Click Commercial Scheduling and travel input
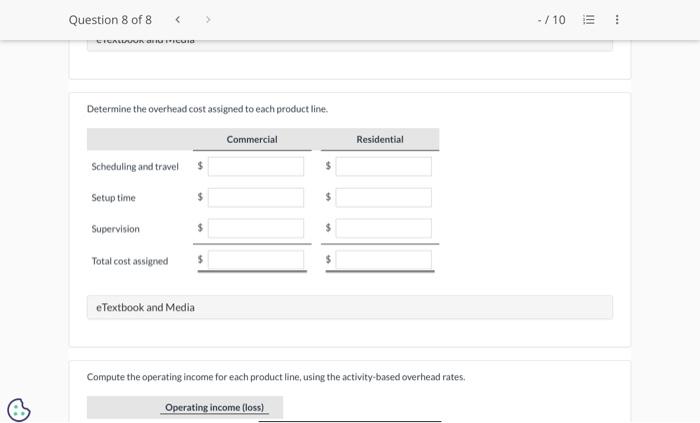The image size is (700, 423). tap(256, 166)
